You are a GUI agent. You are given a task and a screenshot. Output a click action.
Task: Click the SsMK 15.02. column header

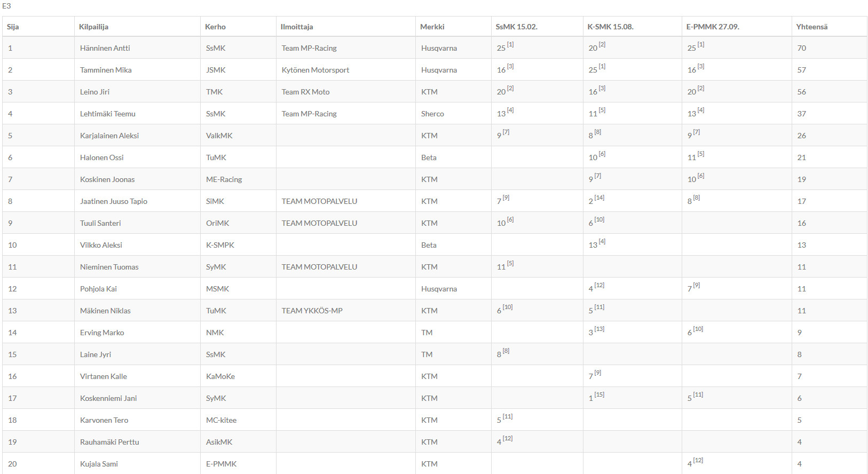pos(516,27)
